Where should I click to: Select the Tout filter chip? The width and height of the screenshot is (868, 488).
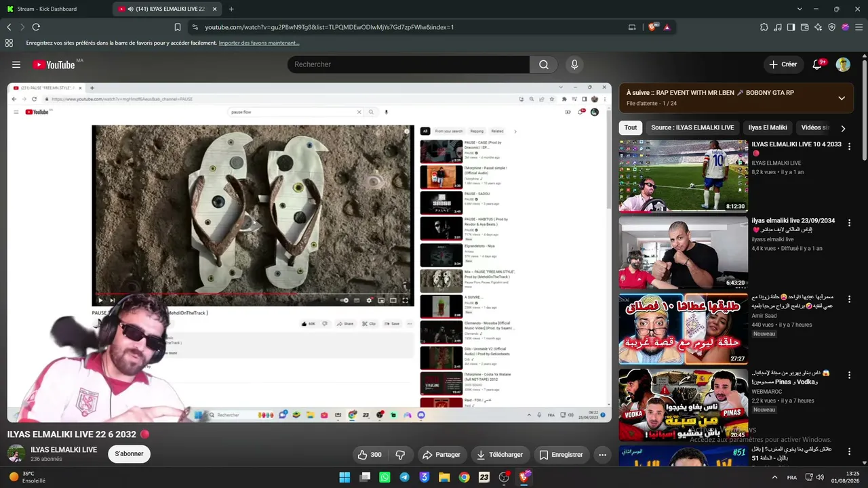pos(631,127)
